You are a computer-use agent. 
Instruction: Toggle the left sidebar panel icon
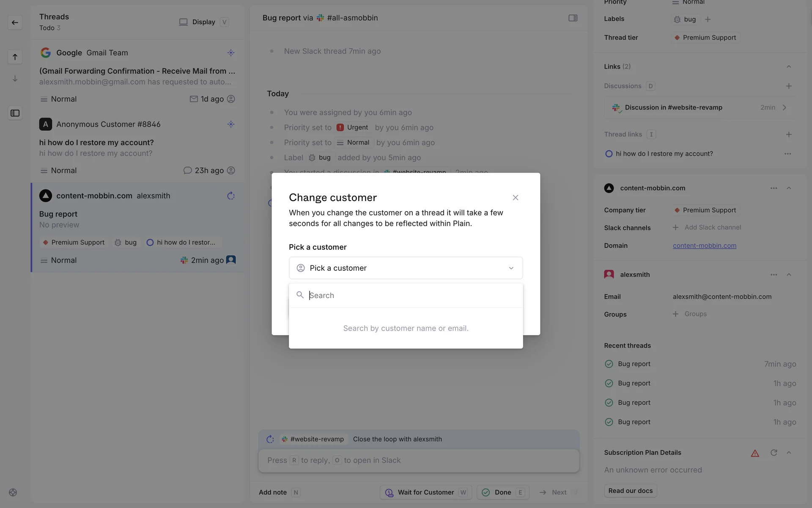coord(15,113)
